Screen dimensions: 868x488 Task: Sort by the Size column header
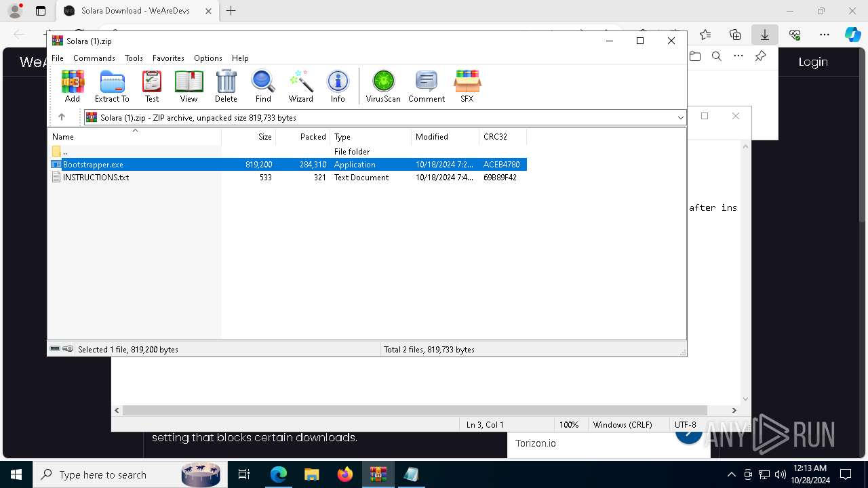(x=249, y=137)
